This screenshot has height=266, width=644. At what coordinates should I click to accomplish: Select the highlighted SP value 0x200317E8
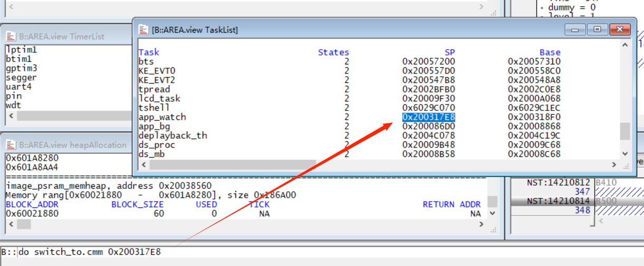point(429,117)
